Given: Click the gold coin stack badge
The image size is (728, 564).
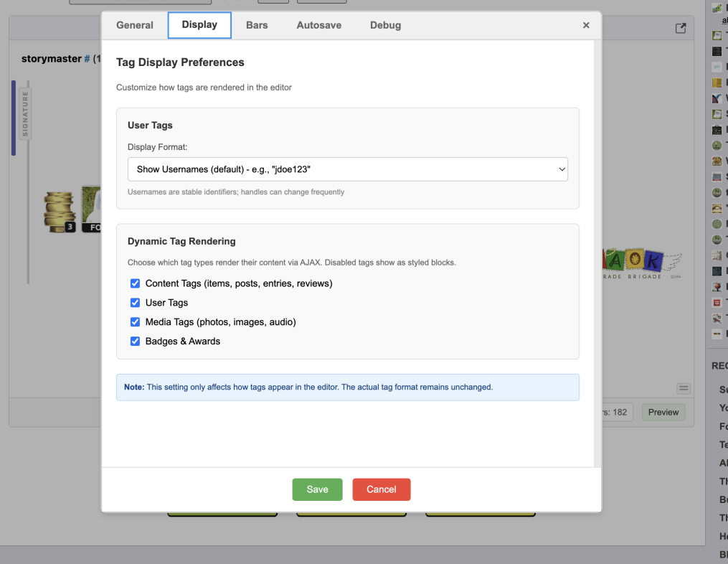Looking at the screenshot, I should 59,211.
